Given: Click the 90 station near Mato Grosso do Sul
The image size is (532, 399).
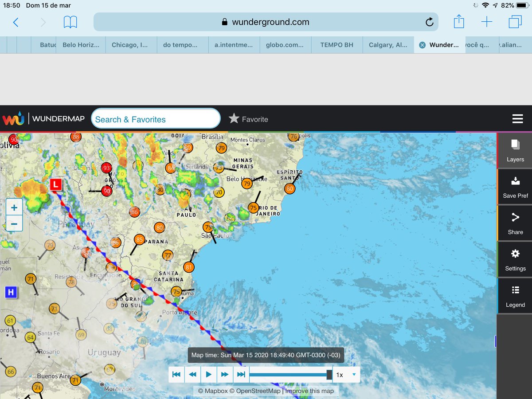Looking at the screenshot, I should [106, 191].
